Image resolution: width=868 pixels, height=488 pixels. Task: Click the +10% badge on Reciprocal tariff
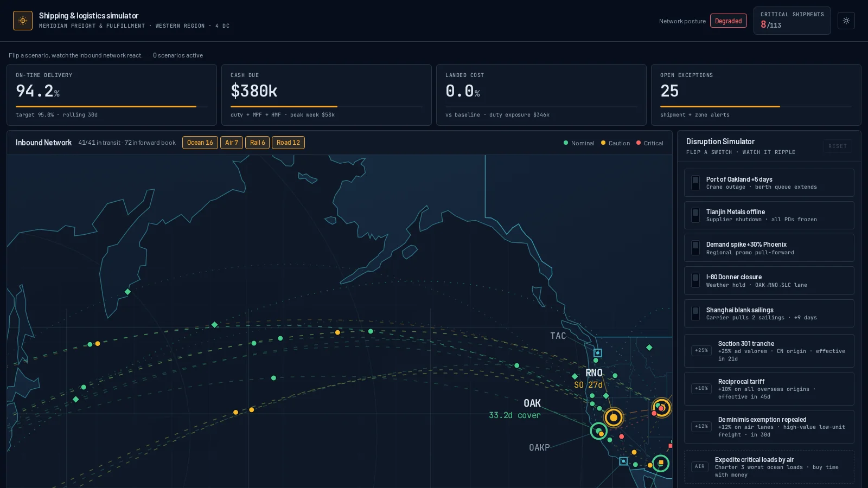pyautogui.click(x=702, y=389)
